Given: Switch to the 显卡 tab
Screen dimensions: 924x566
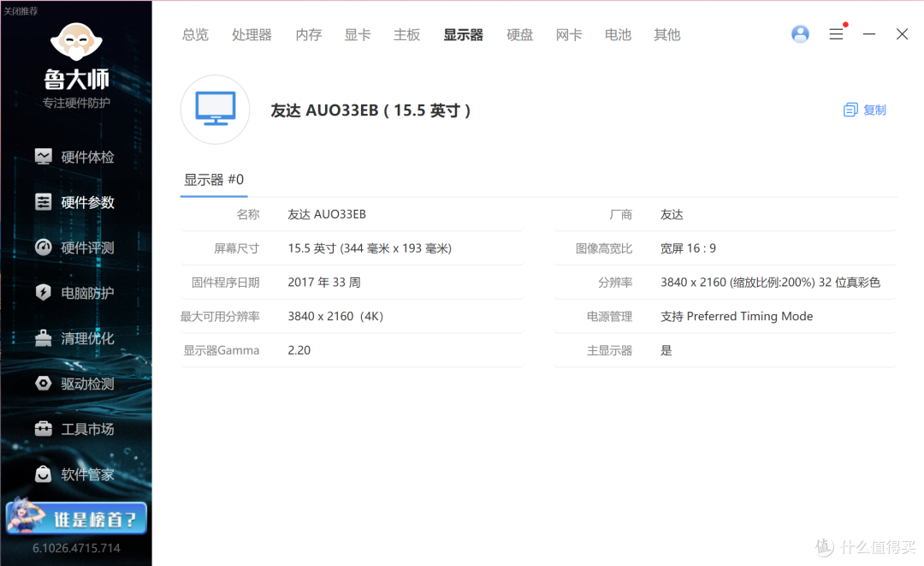Looking at the screenshot, I should (x=358, y=35).
